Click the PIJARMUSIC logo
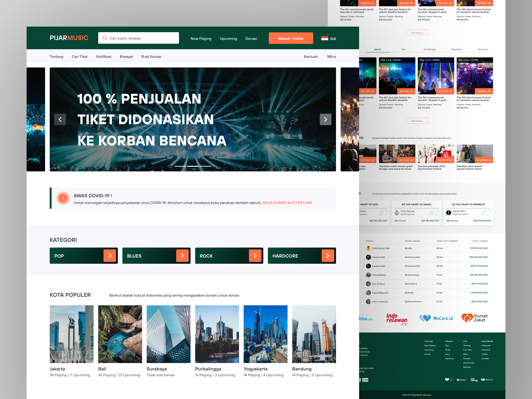This screenshot has width=532, height=399. [69, 38]
